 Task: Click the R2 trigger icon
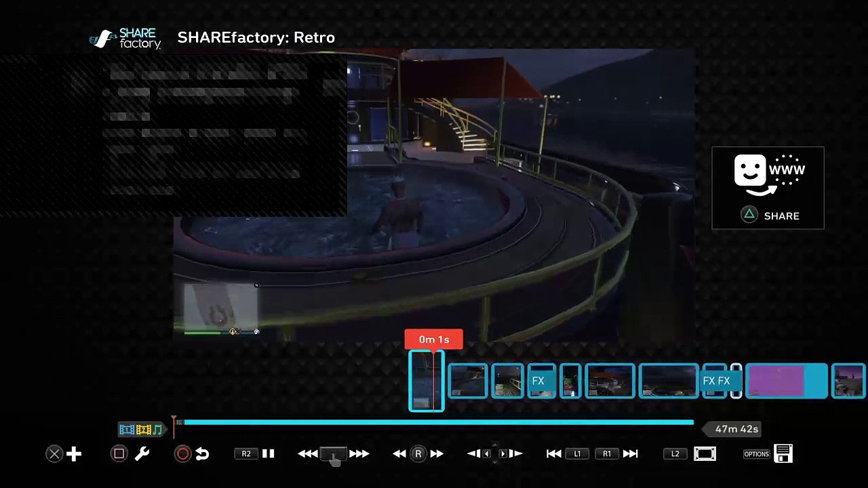(x=246, y=454)
